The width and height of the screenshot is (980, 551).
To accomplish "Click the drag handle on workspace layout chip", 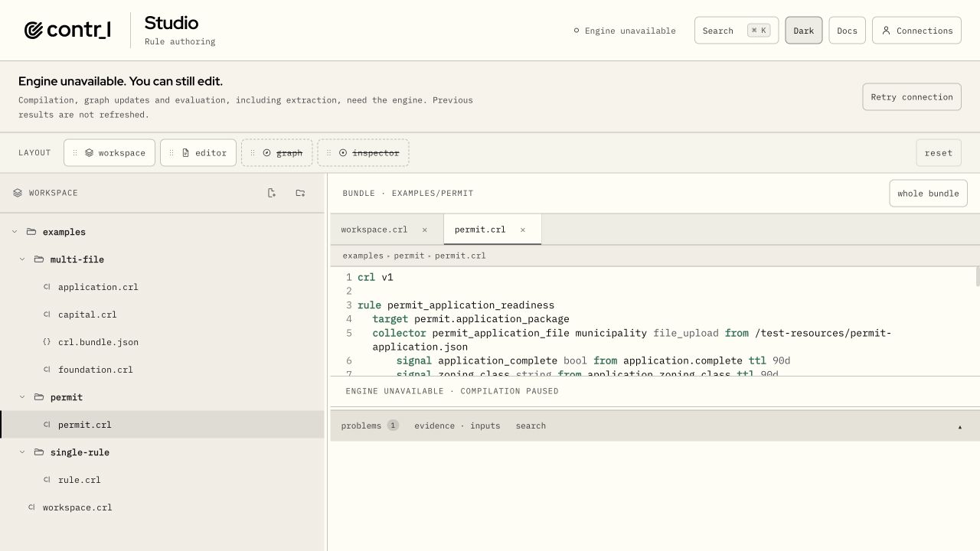I will 75,153.
